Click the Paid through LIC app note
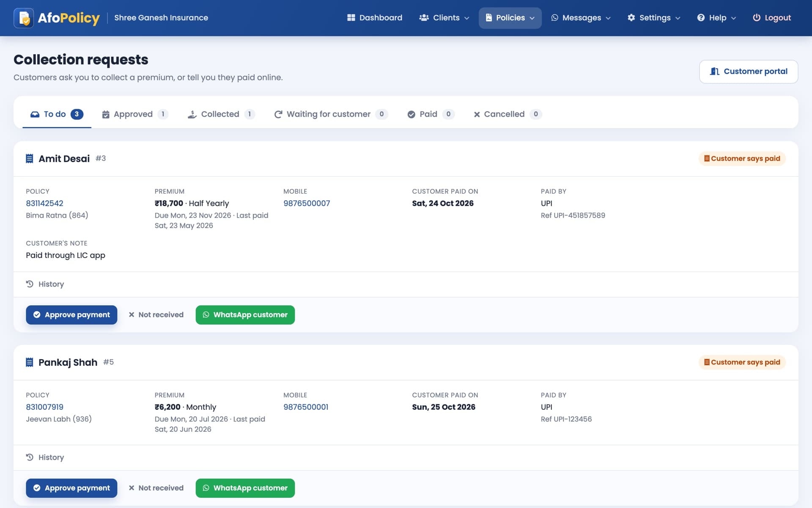The image size is (812, 508). [66, 255]
